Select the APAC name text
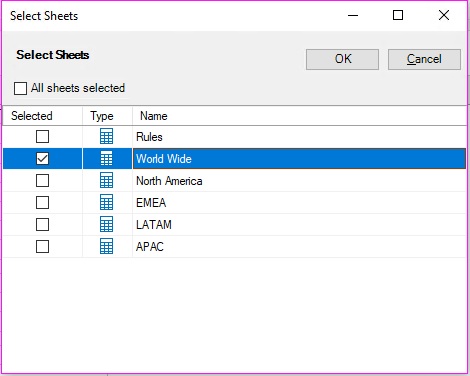 point(150,247)
